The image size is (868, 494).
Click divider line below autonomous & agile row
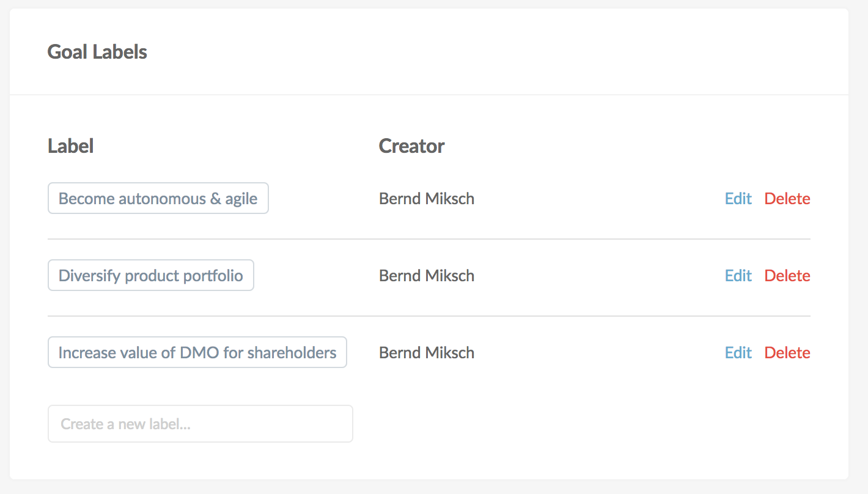point(429,239)
